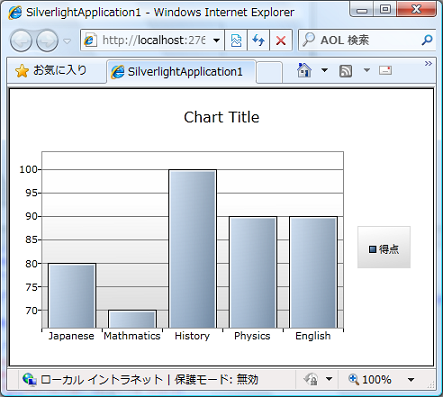Click the RSS Feeds icon
443x397 pixels.
[x=346, y=71]
